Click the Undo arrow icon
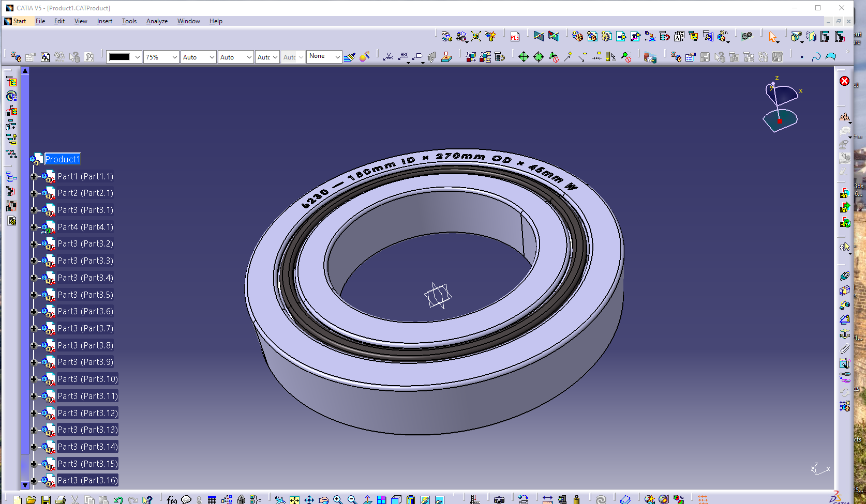Image resolution: width=866 pixels, height=504 pixels. point(118,500)
